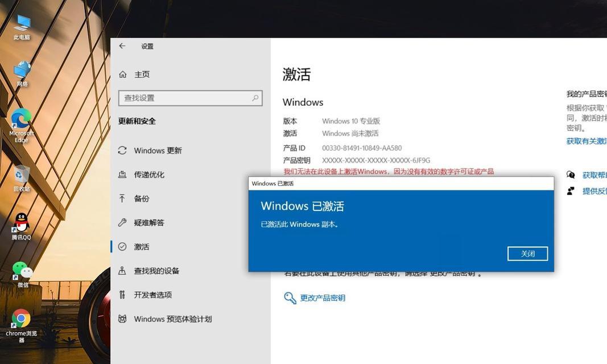Click the 疑难解答 wrench icon
The image size is (607, 364).
pyautogui.click(x=122, y=222)
